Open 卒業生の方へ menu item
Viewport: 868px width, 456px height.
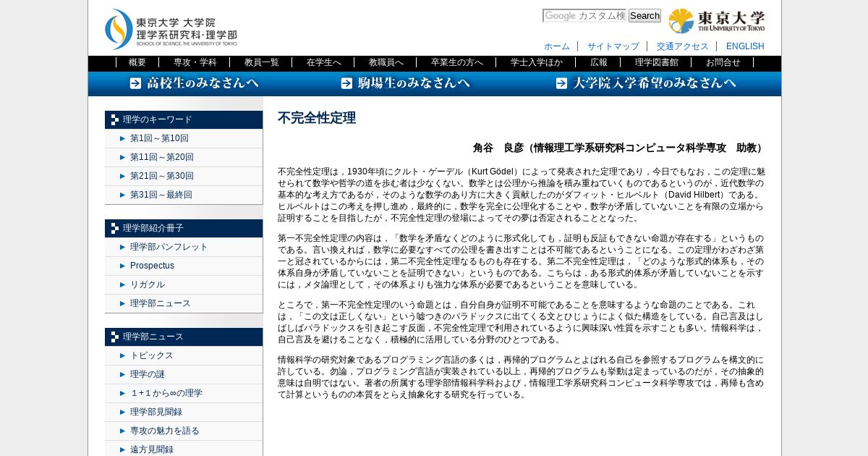(x=457, y=62)
